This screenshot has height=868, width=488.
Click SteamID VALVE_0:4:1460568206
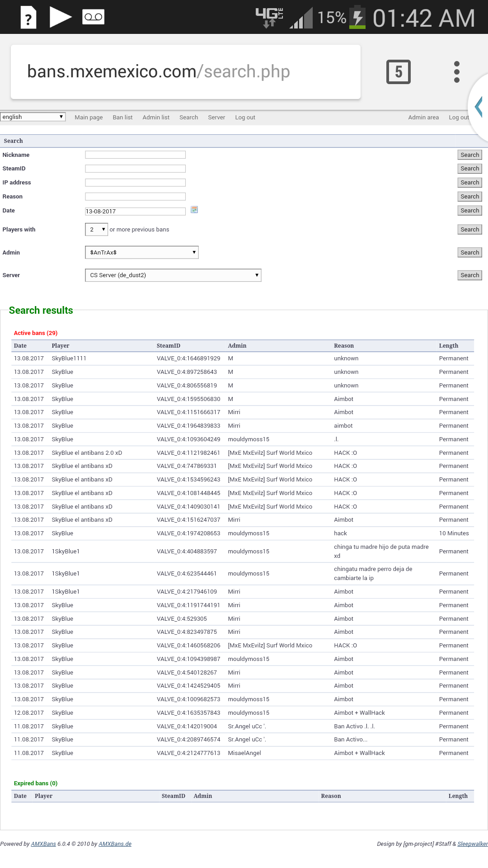188,646
